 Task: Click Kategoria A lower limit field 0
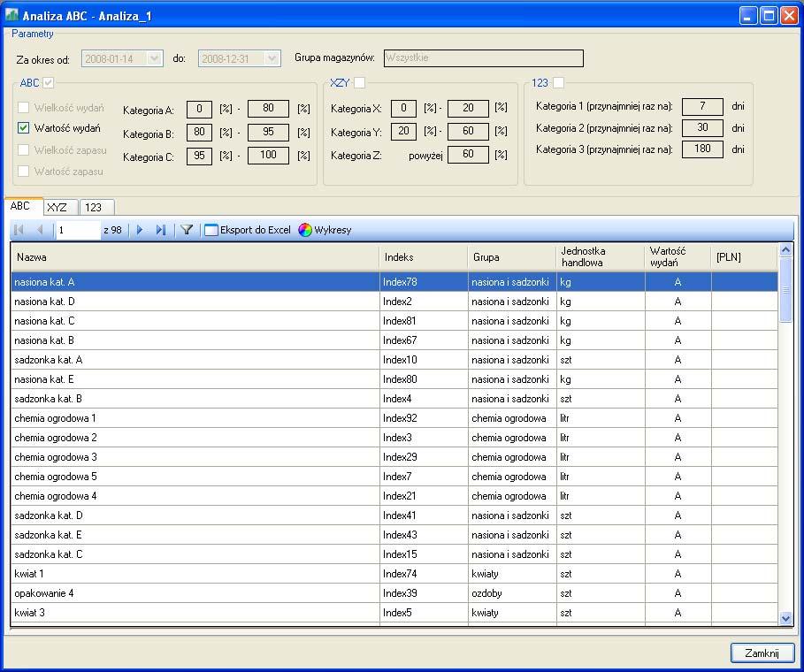tap(200, 109)
